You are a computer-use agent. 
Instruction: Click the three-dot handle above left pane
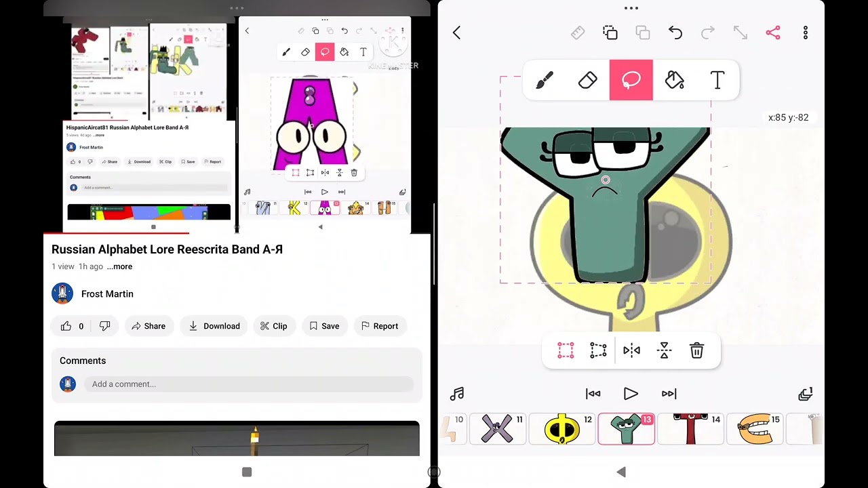pyautogui.click(x=237, y=8)
